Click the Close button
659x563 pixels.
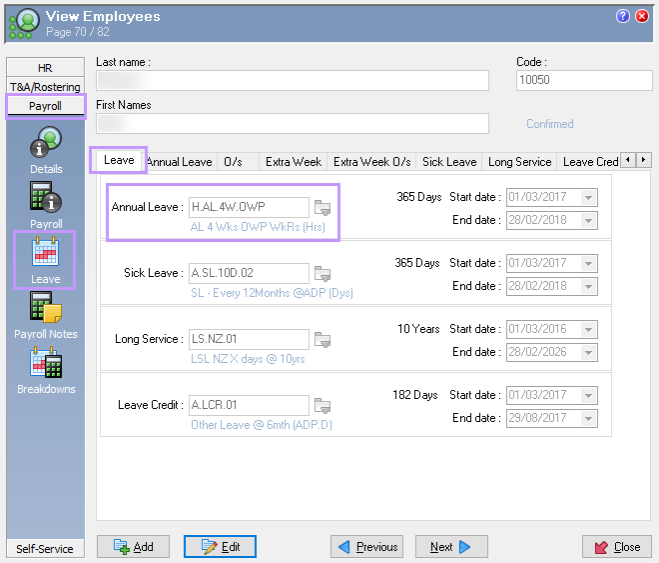(617, 547)
